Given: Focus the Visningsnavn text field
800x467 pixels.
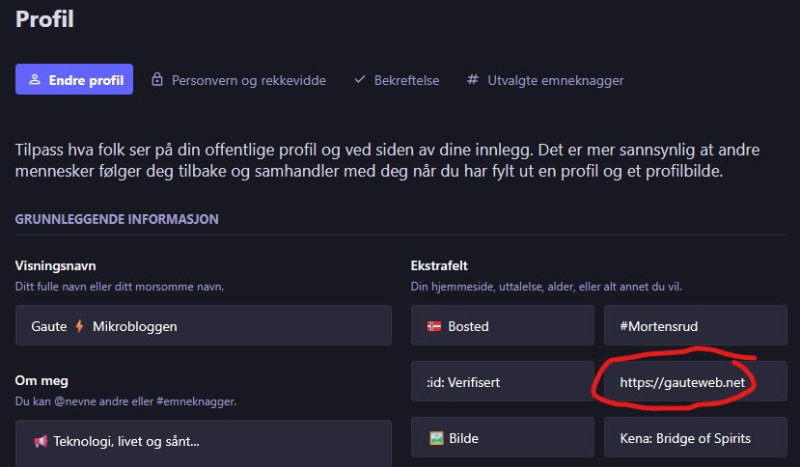Looking at the screenshot, I should point(203,326).
